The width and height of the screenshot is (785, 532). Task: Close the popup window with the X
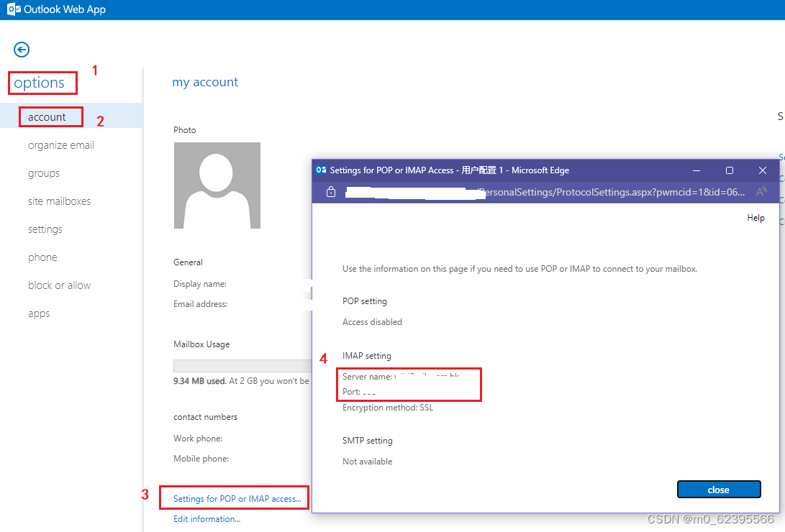tap(763, 170)
